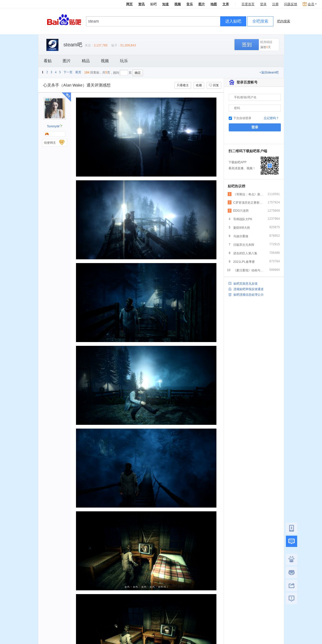
Task: Switch to the 图片 tab
Action: (67, 61)
